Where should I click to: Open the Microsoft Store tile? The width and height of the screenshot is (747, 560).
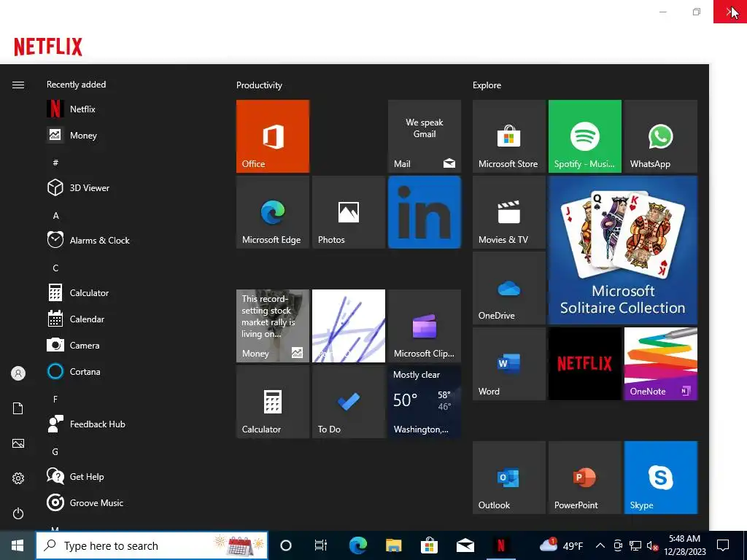point(508,136)
